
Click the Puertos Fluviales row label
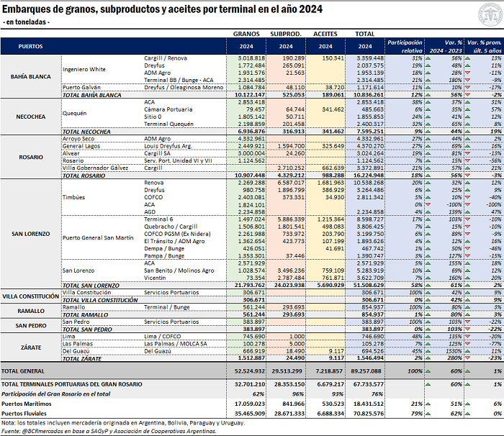(24, 414)
